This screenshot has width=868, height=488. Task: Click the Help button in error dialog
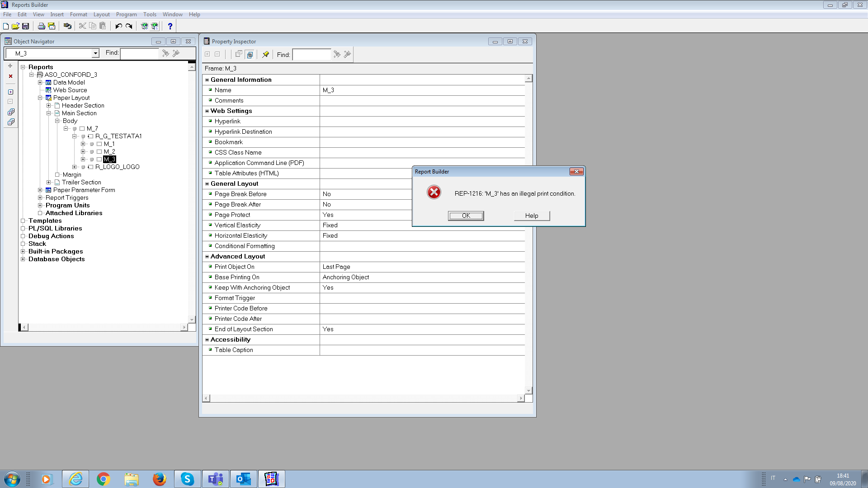[532, 216]
